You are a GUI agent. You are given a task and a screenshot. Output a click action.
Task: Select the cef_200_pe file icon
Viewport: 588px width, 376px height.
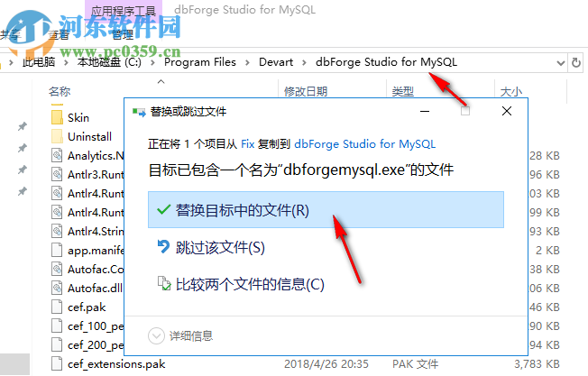click(x=57, y=344)
